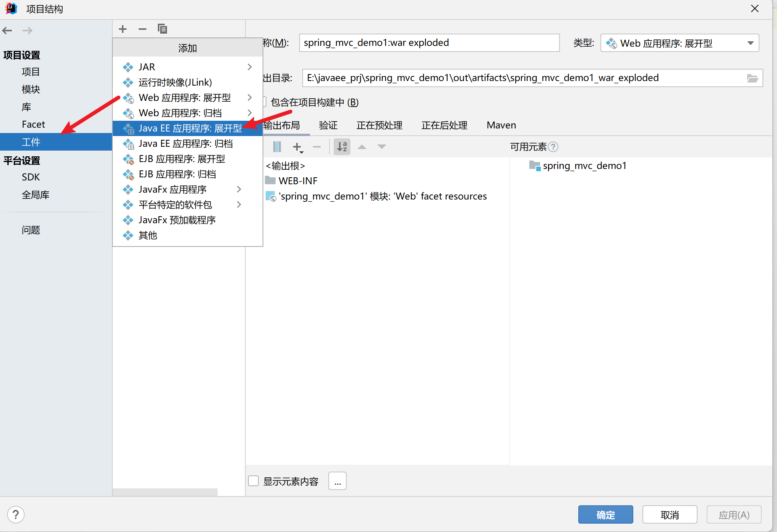Click the back navigation arrow
Viewport: 777px width, 532px height.
[x=7, y=31]
